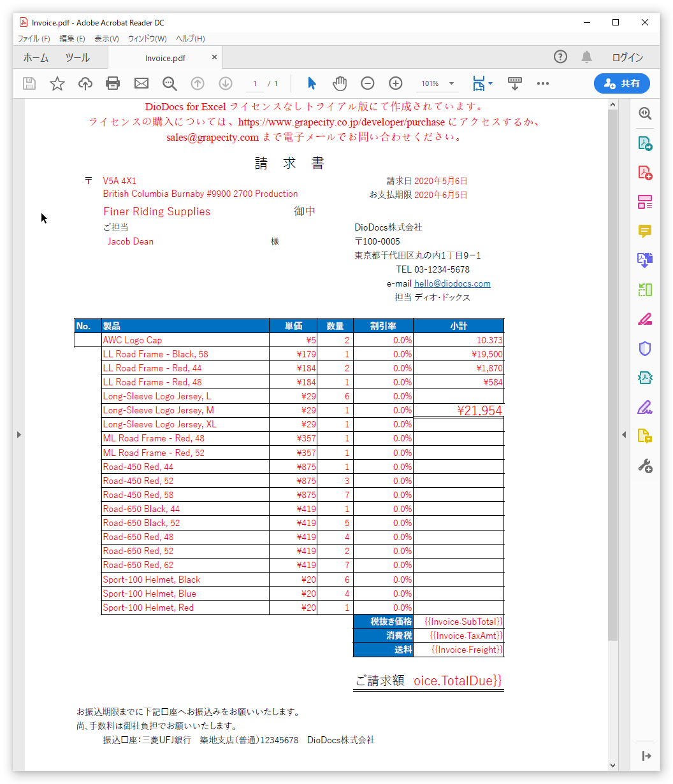Open the pink Redact pen sidebar tool
673x784 pixels.
pos(645,319)
